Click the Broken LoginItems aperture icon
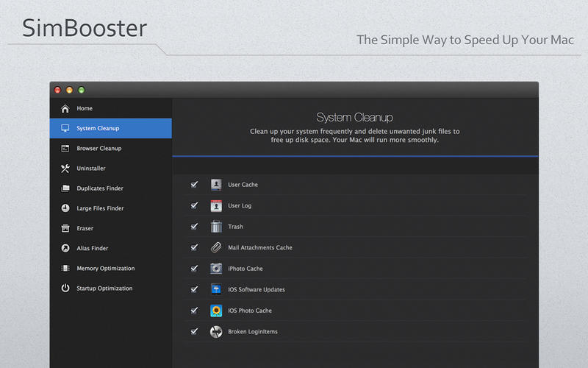This screenshot has height=368, width=588. tap(216, 332)
